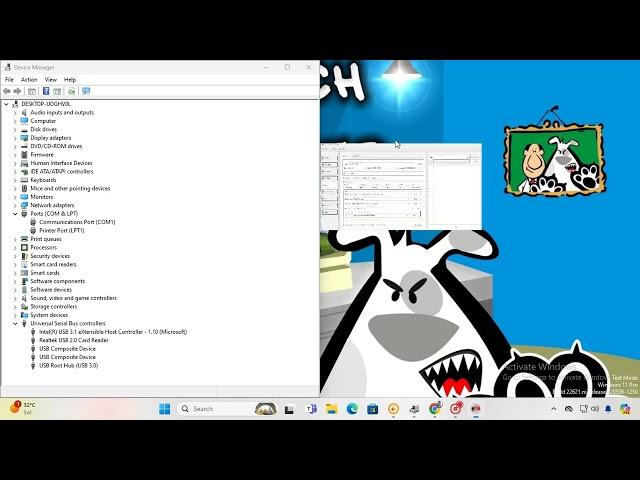This screenshot has width=640, height=480.
Task: Open the notification bell in the tray
Action: point(608,409)
